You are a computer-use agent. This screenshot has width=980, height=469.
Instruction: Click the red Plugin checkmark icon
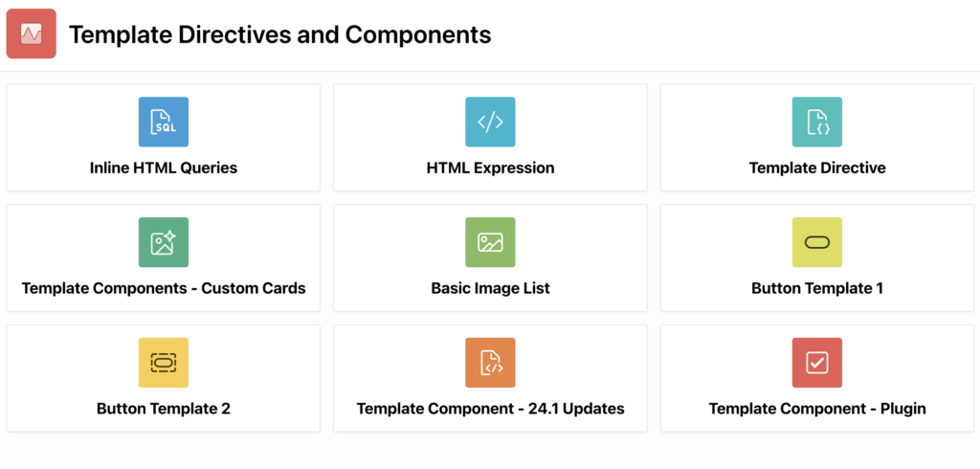point(817,363)
